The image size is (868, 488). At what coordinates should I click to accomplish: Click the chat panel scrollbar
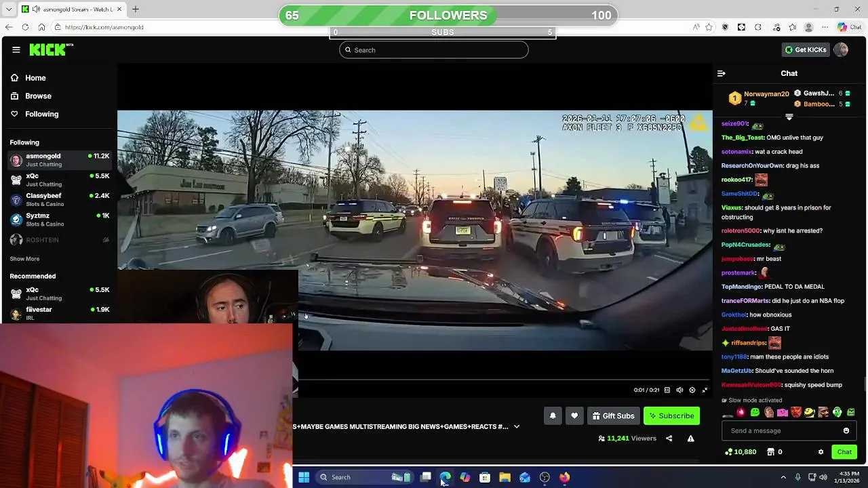point(864,384)
